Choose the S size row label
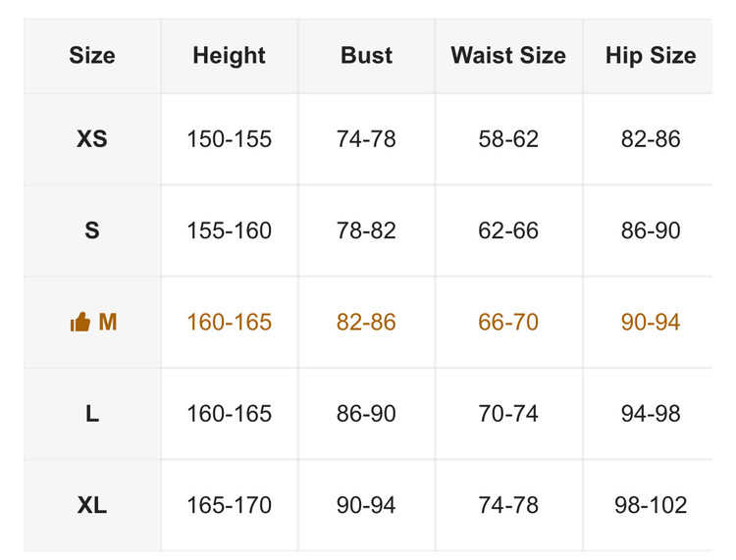The width and height of the screenshot is (736, 560). pos(92,230)
